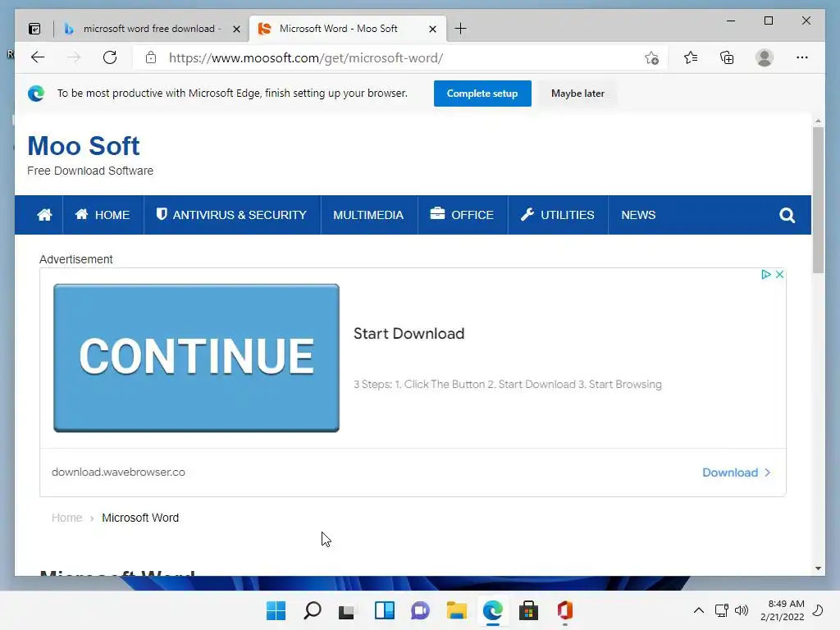This screenshot has width=840, height=630.
Task: Open Chat from the taskbar
Action: [x=421, y=610]
